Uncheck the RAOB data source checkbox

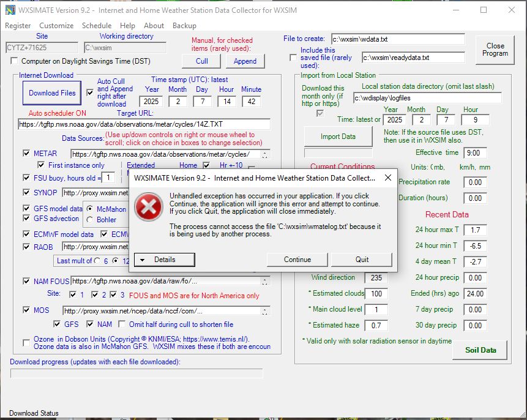click(26, 247)
